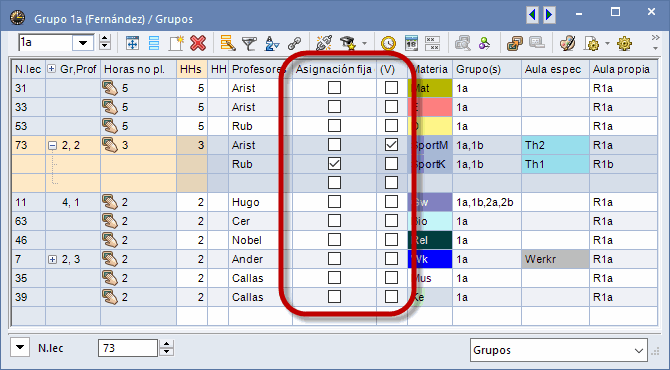Click the xx blocks icon

tap(433, 43)
